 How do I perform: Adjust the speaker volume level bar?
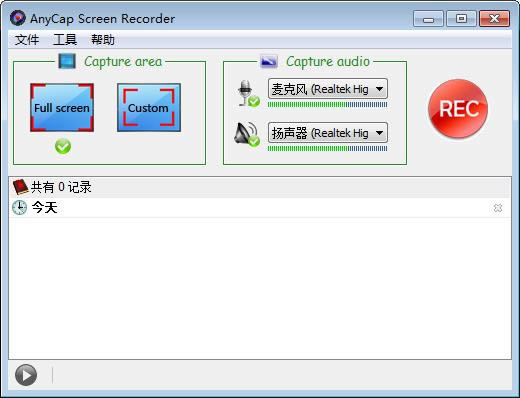327,148
